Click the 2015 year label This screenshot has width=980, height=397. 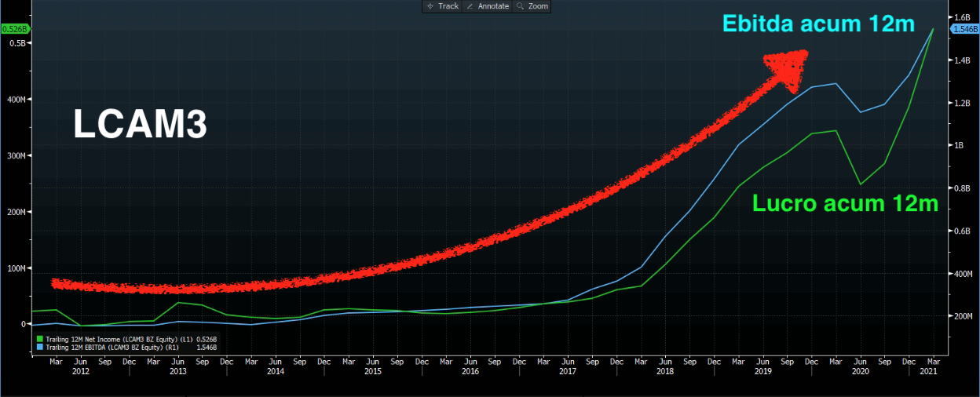[x=372, y=370]
